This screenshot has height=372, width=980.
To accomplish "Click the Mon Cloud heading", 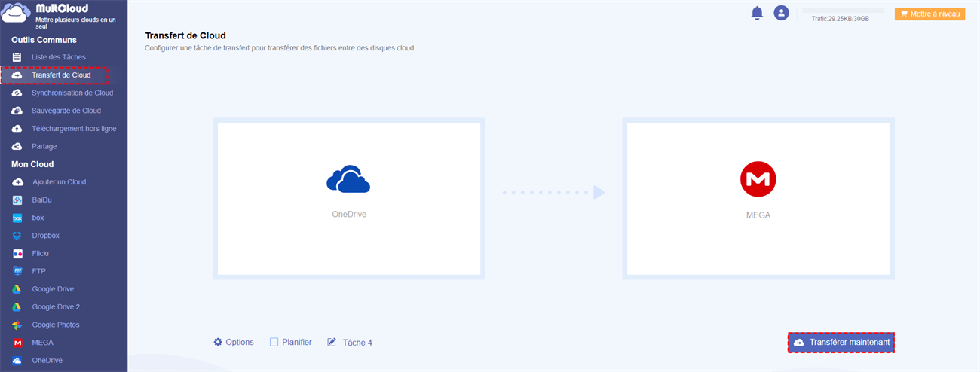I will coord(32,164).
